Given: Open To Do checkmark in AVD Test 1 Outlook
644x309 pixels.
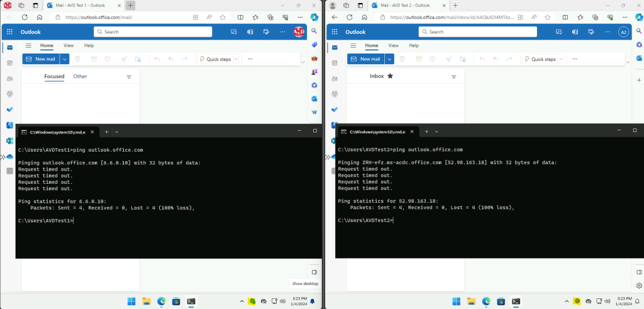Looking at the screenshot, I should (10, 110).
